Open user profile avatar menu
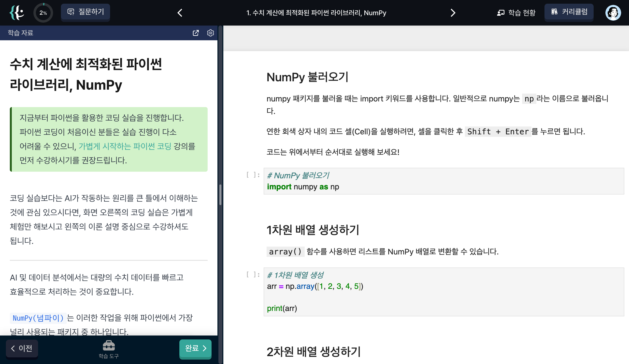This screenshot has width=629, height=364. (613, 13)
